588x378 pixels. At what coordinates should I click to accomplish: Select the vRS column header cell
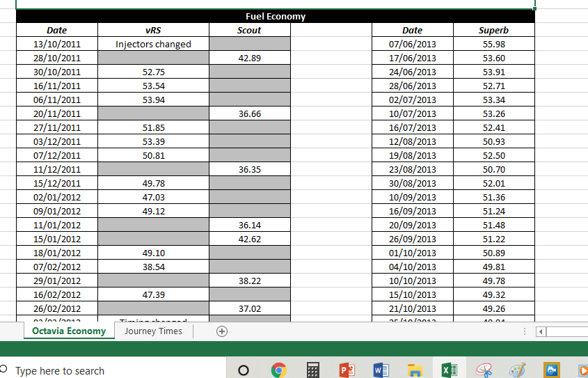coord(153,30)
